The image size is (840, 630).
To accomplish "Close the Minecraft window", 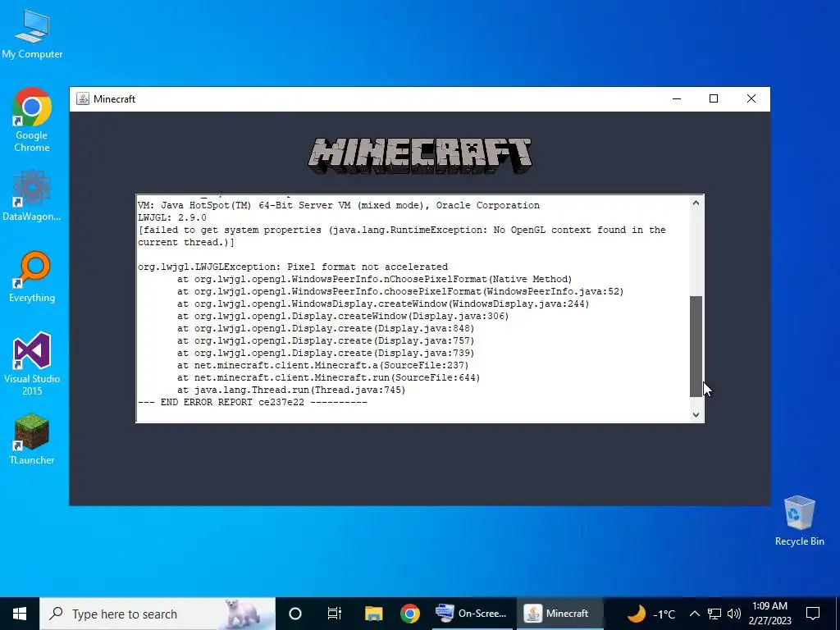I will [x=751, y=98].
